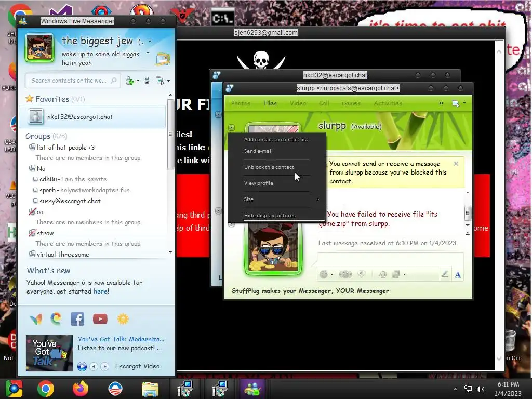Screen dimensions: 532x399
Task: Open the emoticon dropdown arrow in chat
Action: [x=331, y=274]
